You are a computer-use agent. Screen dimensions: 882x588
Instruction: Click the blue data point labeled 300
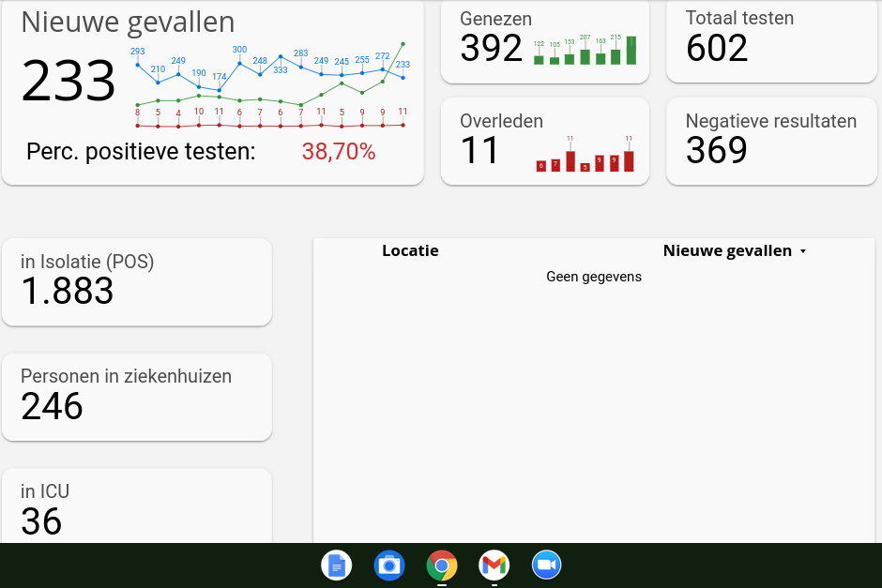coord(239,63)
